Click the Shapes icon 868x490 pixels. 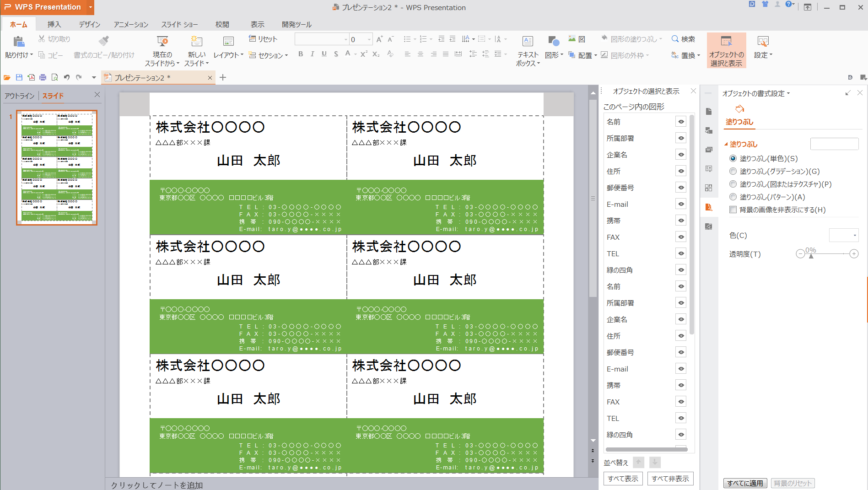click(553, 41)
